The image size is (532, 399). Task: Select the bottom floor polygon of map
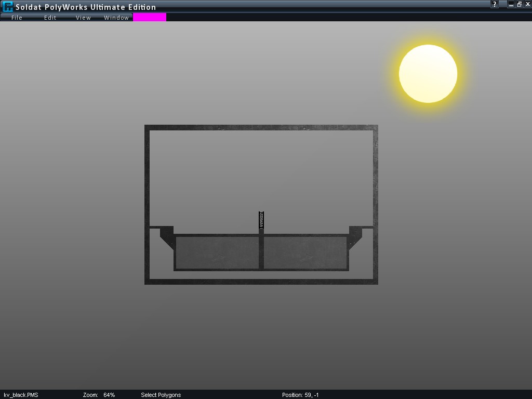261,282
